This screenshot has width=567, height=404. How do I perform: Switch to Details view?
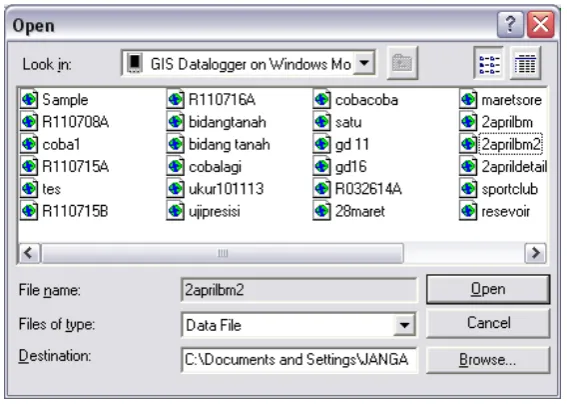point(525,64)
